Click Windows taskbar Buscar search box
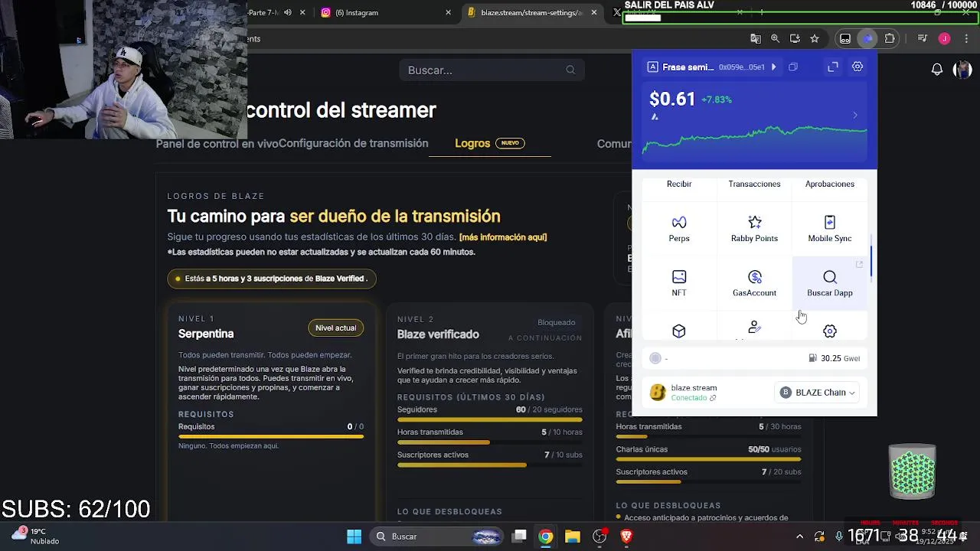Viewport: 980px width, 551px height. (436, 536)
